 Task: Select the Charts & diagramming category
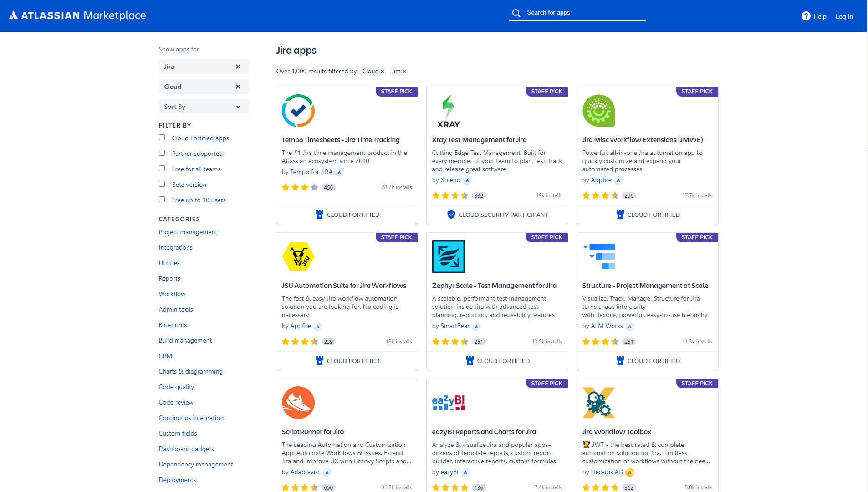pos(191,371)
